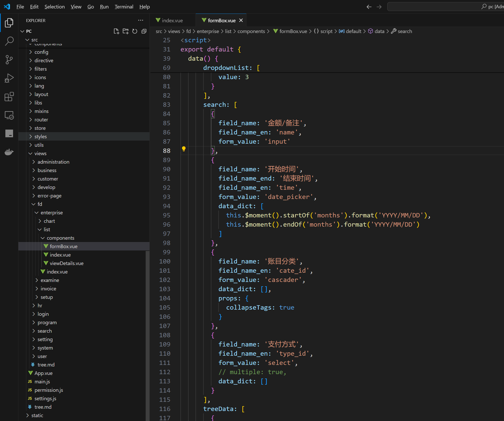Screen dimensions: 504x421
Task: Collapse the enterprise folder
Action: coord(84,213)
